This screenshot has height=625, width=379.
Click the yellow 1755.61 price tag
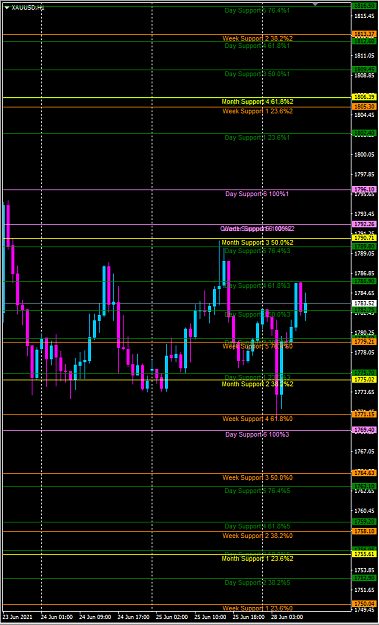[364, 554]
